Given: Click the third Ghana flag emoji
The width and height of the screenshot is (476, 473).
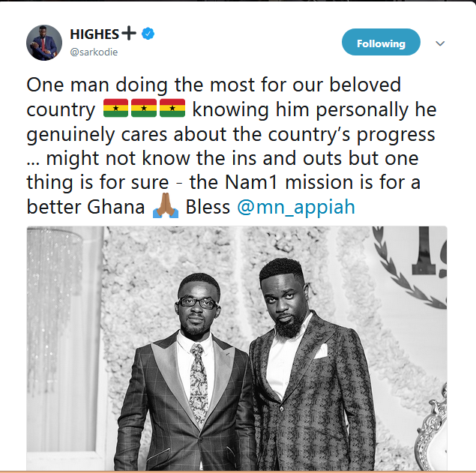Looking at the screenshot, I should point(172,108).
